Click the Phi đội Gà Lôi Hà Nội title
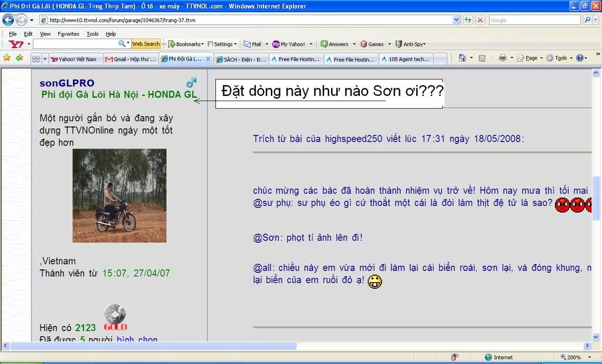Image resolution: width=602 pixels, height=364 pixels. coord(119,95)
